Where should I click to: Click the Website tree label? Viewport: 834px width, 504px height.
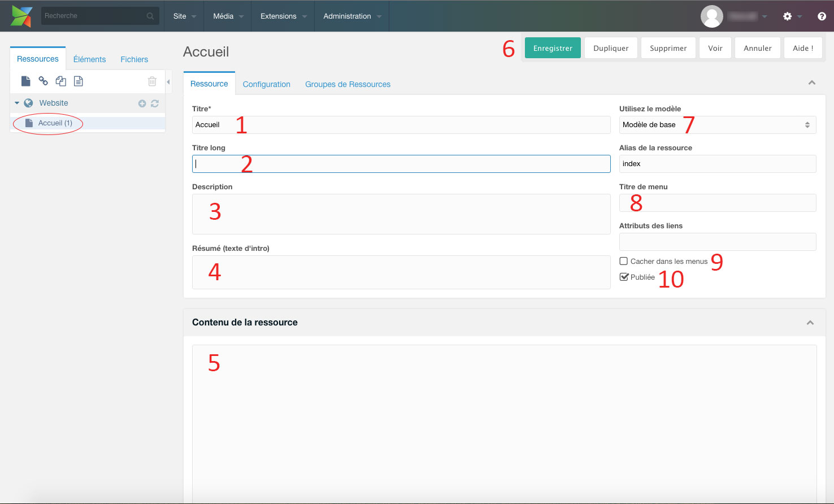click(54, 103)
